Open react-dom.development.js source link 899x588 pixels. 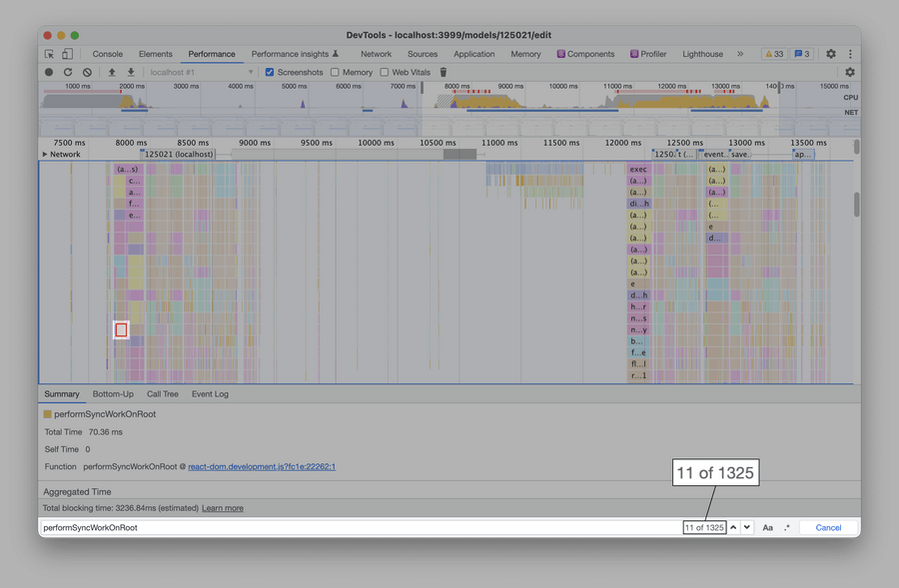(262, 466)
